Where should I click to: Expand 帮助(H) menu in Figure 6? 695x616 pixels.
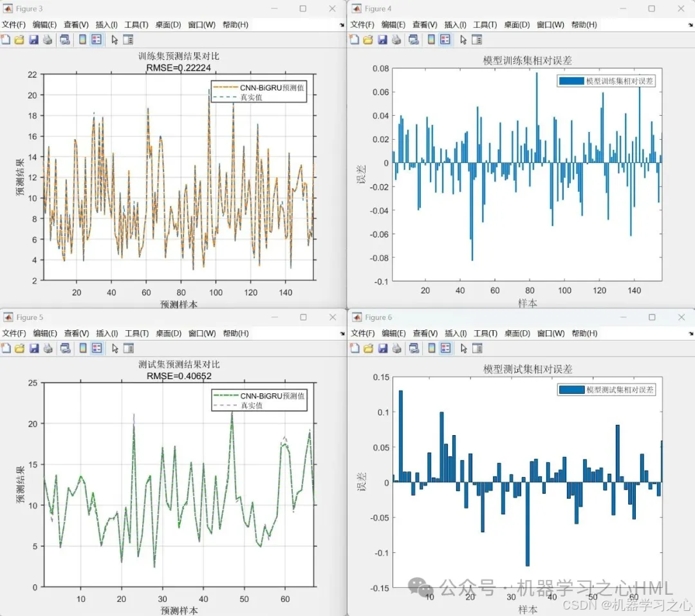click(584, 333)
